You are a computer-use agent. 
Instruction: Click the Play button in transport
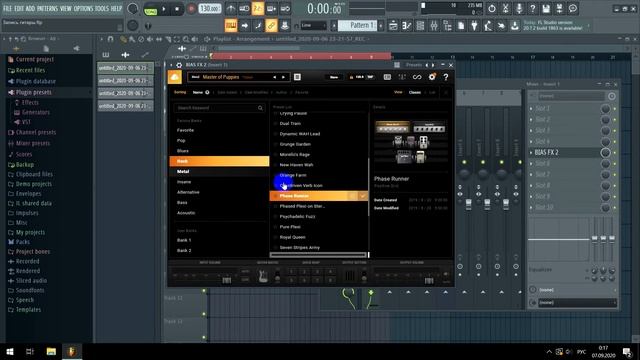tap(164, 9)
